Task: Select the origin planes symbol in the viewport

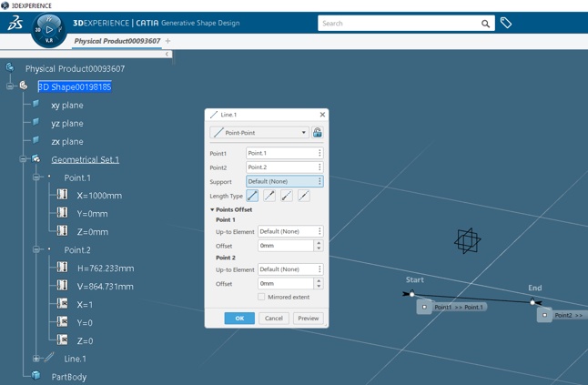Action: point(467,240)
